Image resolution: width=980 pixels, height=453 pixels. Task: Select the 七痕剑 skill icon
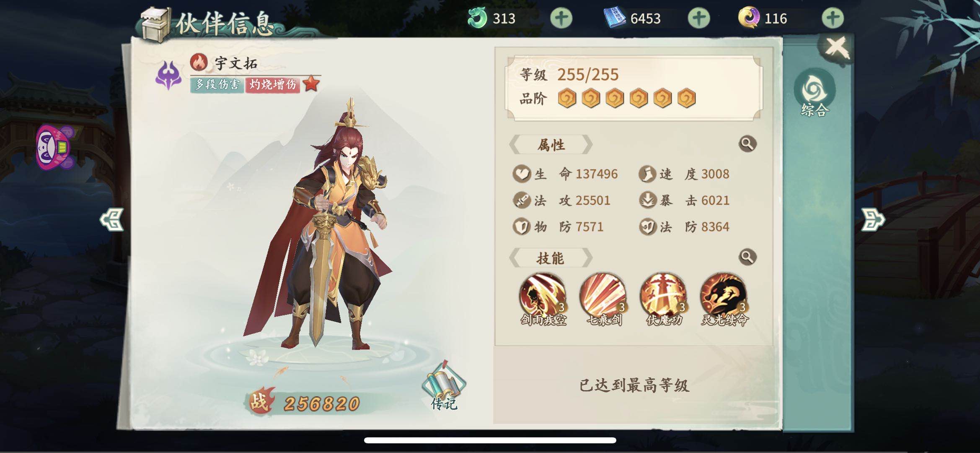click(x=603, y=296)
